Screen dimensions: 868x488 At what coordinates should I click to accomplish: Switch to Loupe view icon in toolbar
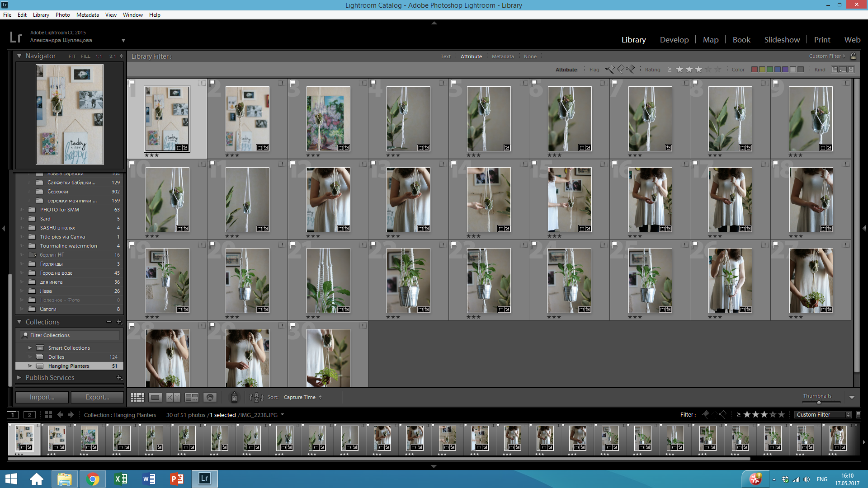point(155,397)
